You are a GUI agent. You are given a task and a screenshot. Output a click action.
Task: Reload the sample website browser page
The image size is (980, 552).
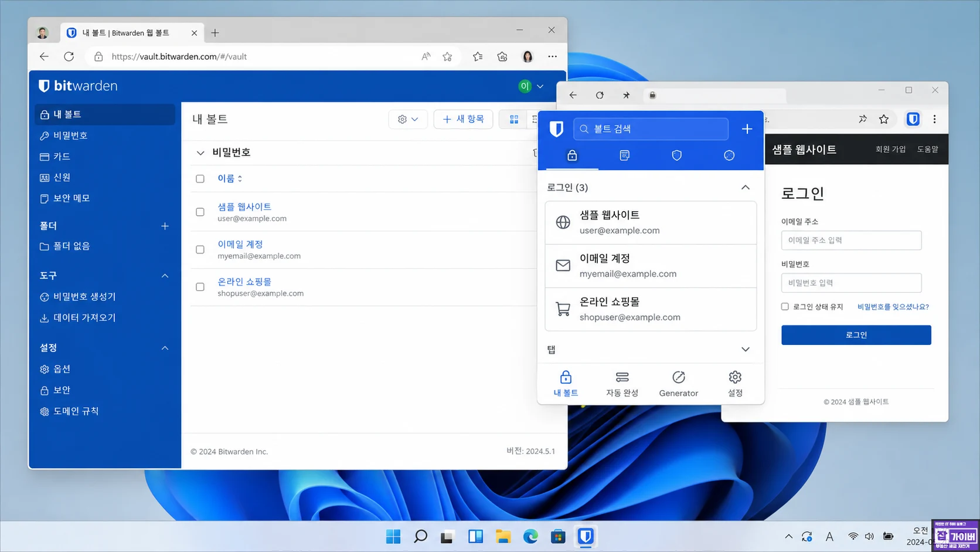[x=600, y=95]
